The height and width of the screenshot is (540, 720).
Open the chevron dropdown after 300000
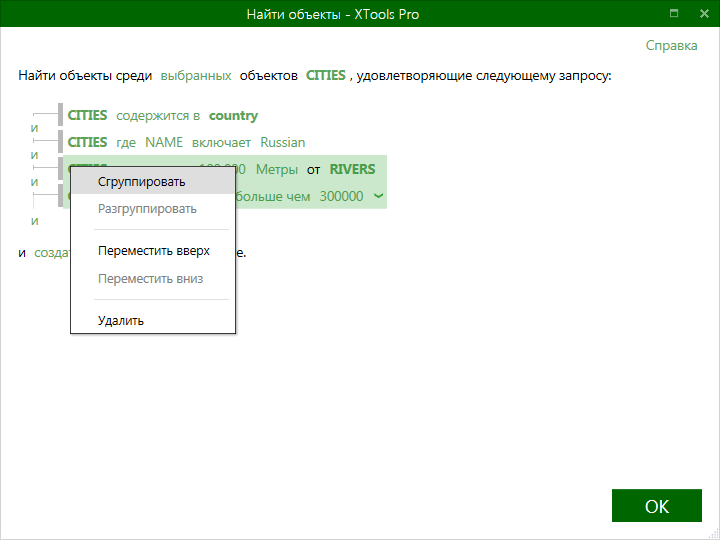coord(378,196)
